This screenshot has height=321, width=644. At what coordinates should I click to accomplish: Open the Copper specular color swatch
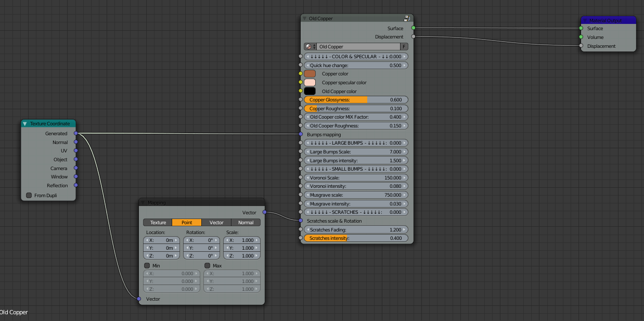pyautogui.click(x=310, y=83)
